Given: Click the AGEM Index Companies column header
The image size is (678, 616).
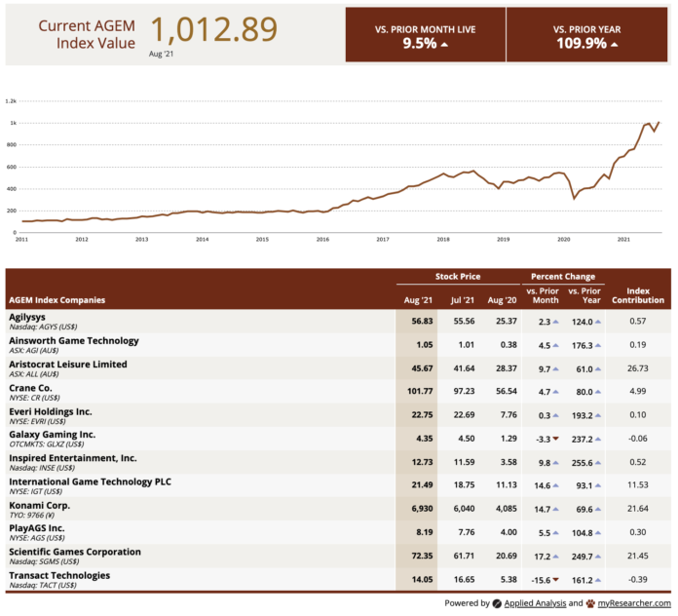Looking at the screenshot, I should point(57,300).
